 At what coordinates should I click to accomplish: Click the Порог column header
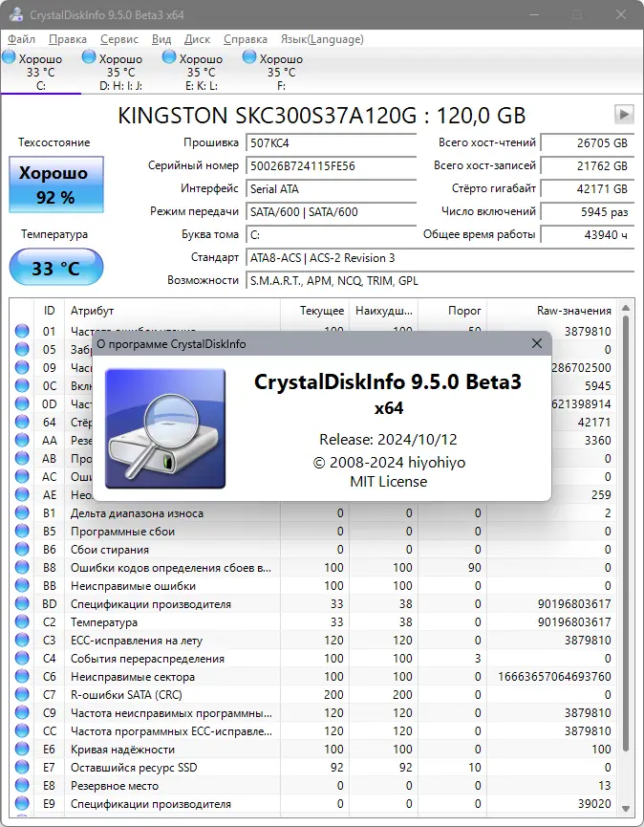point(452,311)
